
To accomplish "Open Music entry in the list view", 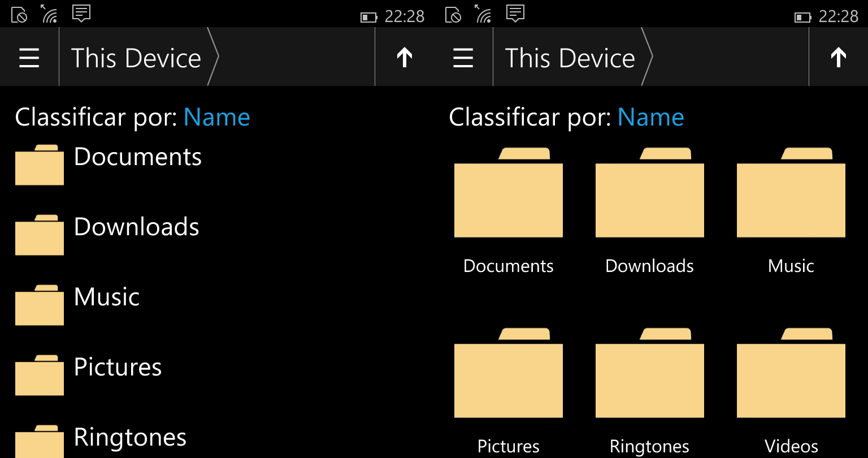I will (107, 297).
